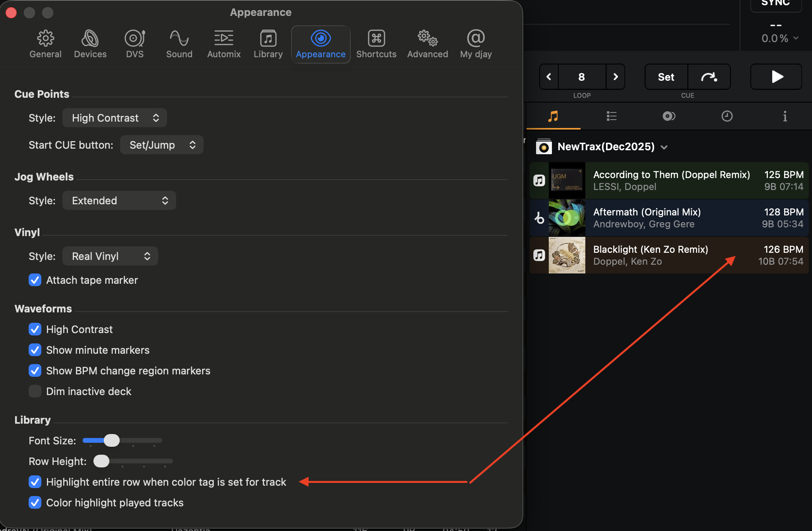Disable Color highlight played tracks
The image size is (812, 531).
35,503
